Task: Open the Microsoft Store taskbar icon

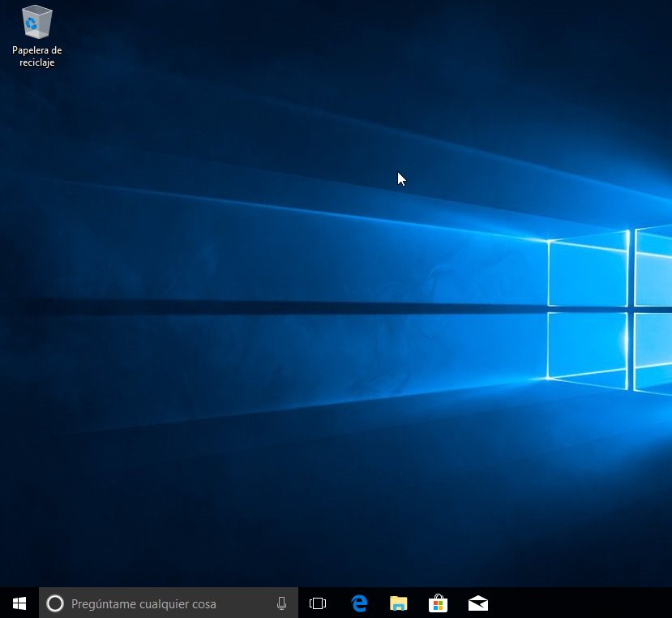Action: coord(438,603)
